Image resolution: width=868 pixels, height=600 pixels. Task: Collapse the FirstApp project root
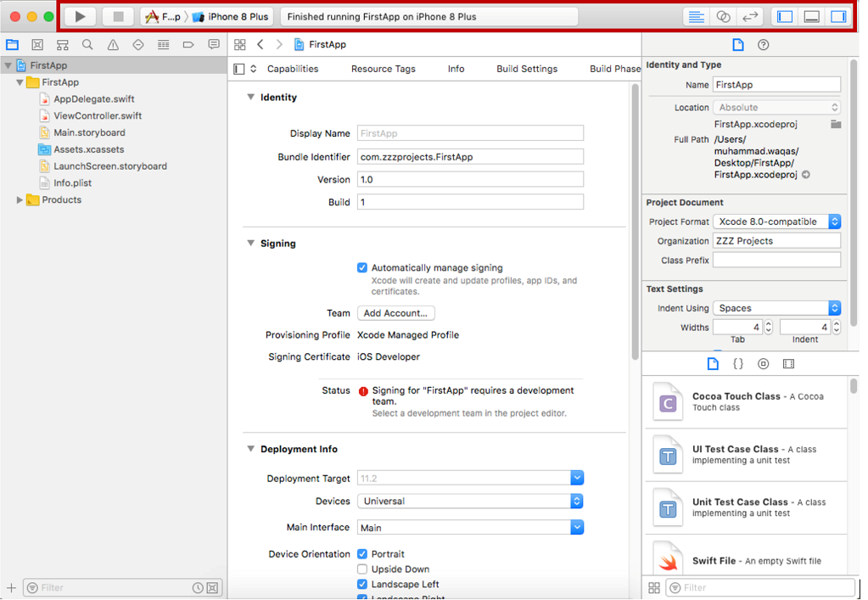tap(8, 65)
